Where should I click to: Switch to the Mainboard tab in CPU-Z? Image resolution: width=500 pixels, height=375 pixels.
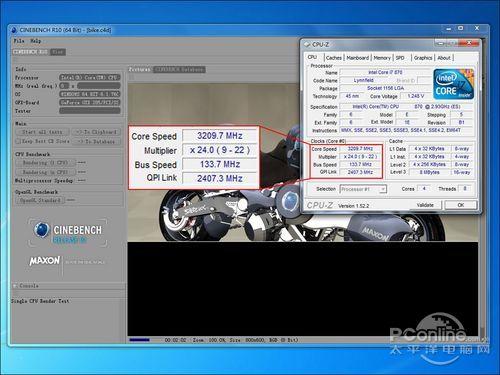tap(357, 58)
